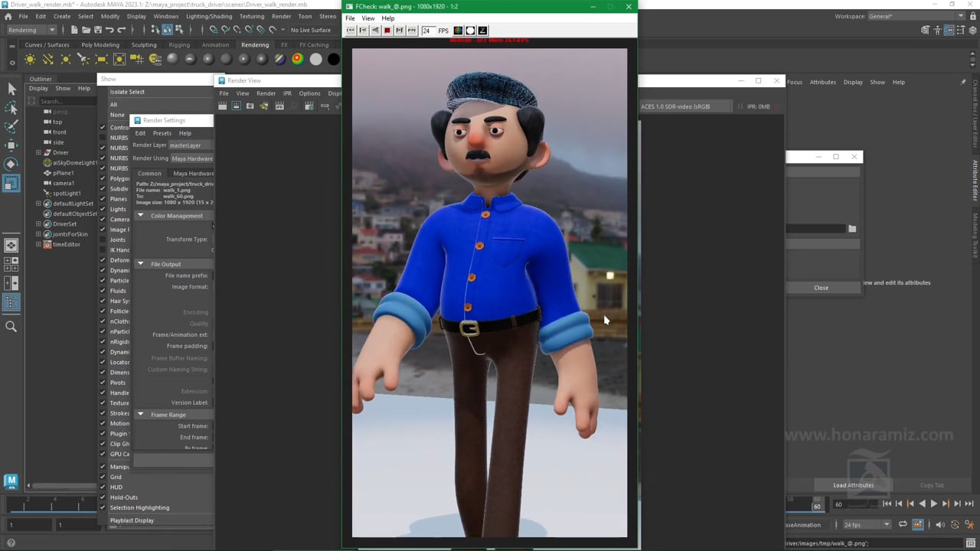Create a volume light from shelf
This screenshot has height=551, width=980.
(x=119, y=59)
